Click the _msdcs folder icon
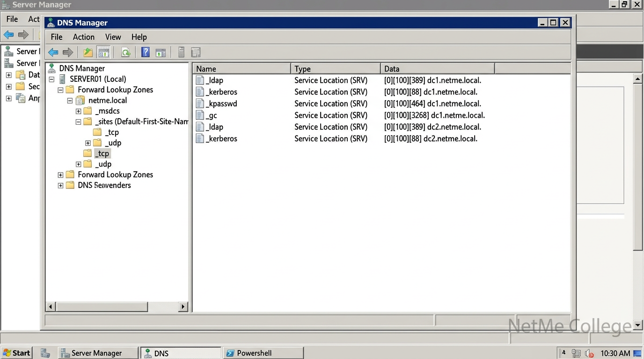Image resolution: width=644 pixels, height=359 pixels. point(88,111)
